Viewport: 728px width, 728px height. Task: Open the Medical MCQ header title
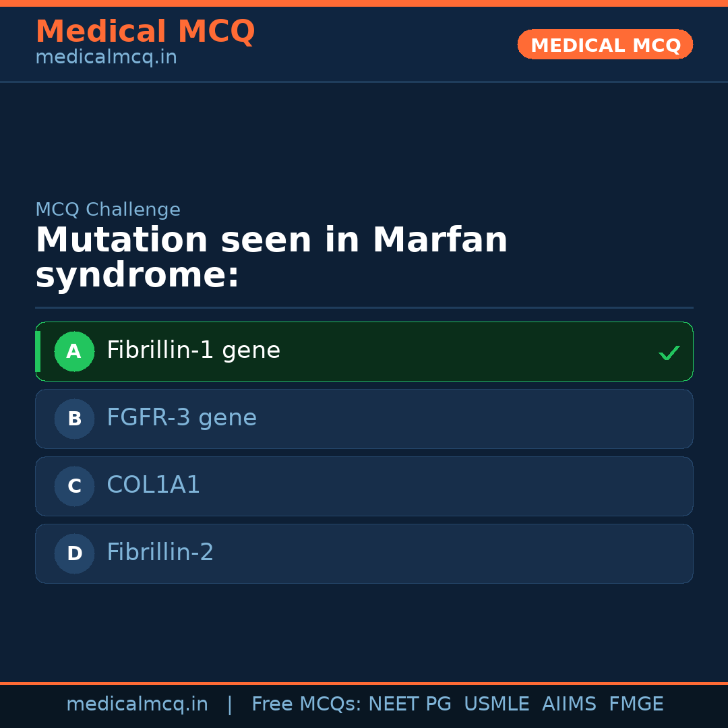145,32
